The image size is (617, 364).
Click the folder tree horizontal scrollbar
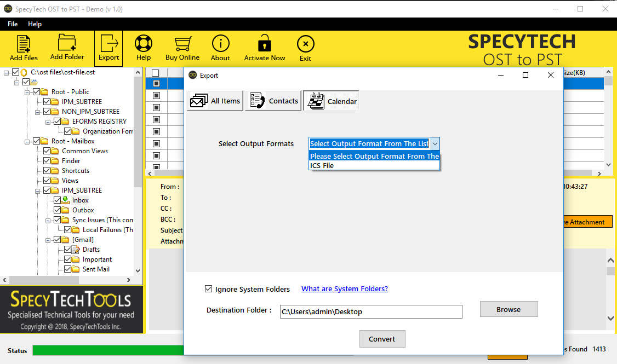[x=44, y=280]
